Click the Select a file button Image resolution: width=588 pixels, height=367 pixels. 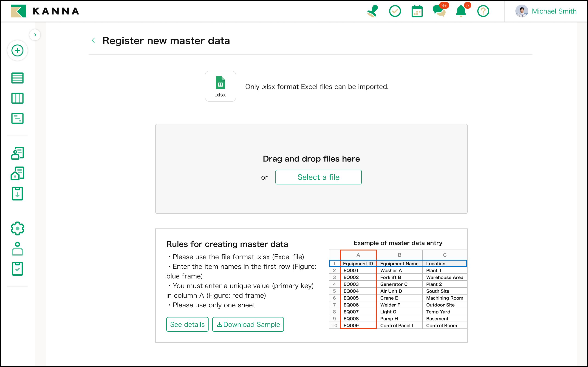(318, 177)
